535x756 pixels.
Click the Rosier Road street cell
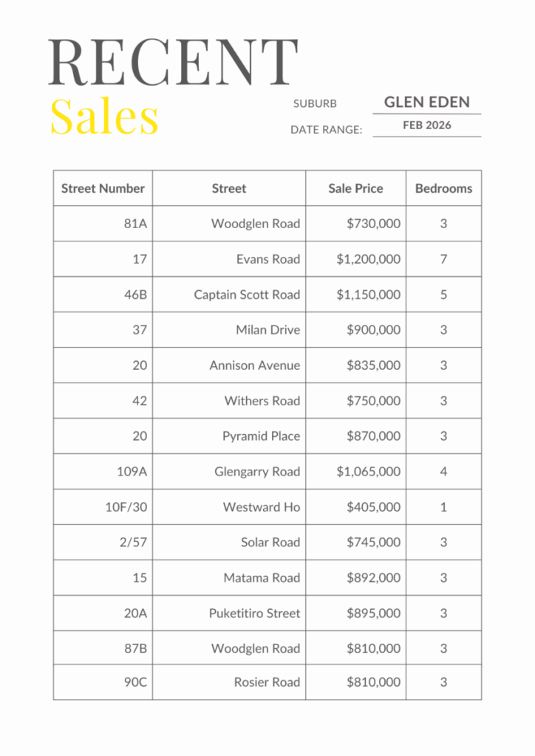(x=267, y=683)
